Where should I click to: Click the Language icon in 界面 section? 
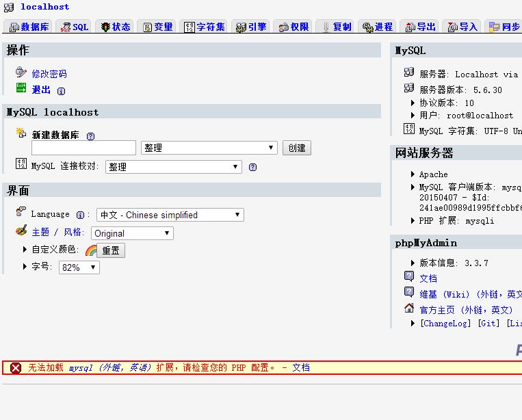[x=21, y=211]
